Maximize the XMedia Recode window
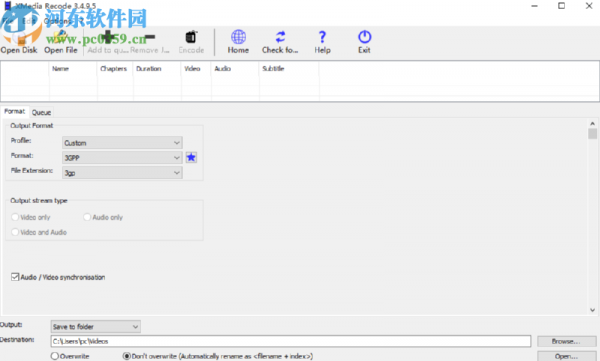 coord(561,6)
